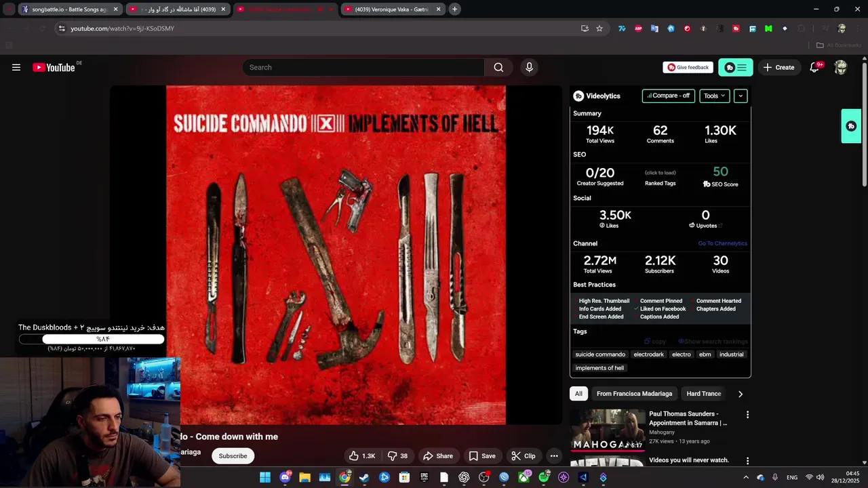This screenshot has height=488, width=868.
Task: Click the Give feedback button
Action: (x=688, y=67)
